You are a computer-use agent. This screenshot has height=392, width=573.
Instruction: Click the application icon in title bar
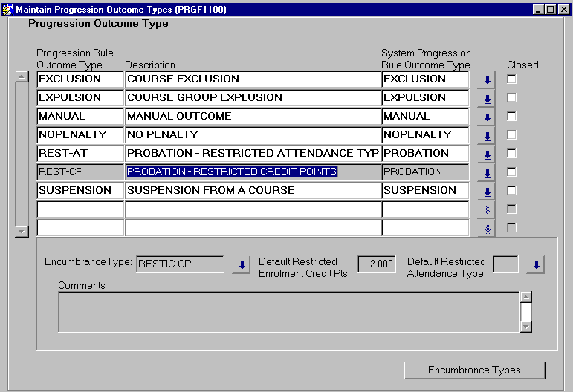coord(7,10)
